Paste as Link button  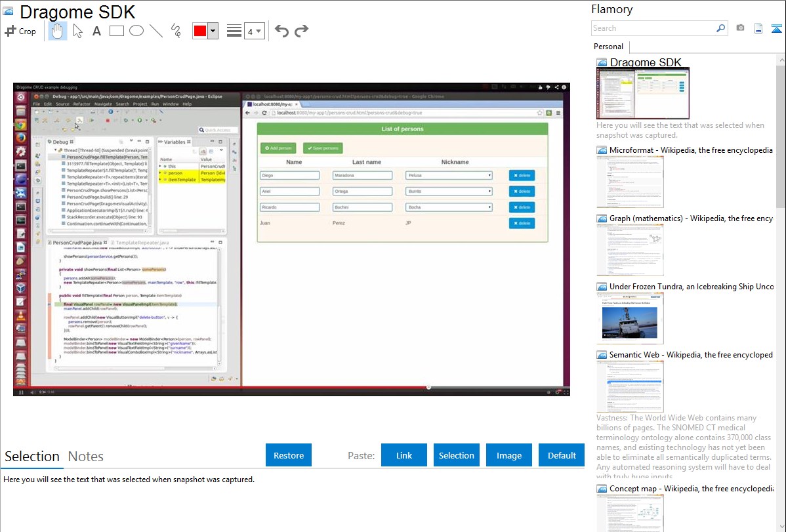(404, 455)
